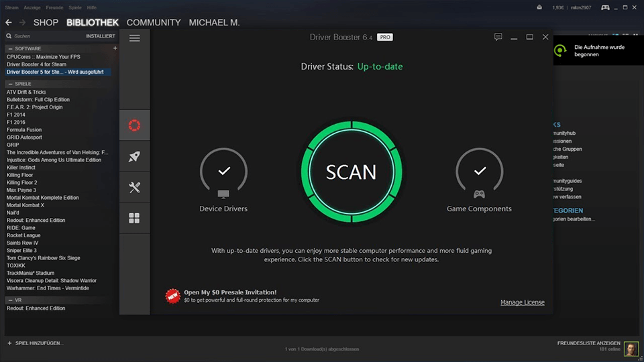This screenshot has height=362, width=644.
Task: Open the INSTALLIERT filter dropdown
Action: pyautogui.click(x=101, y=36)
